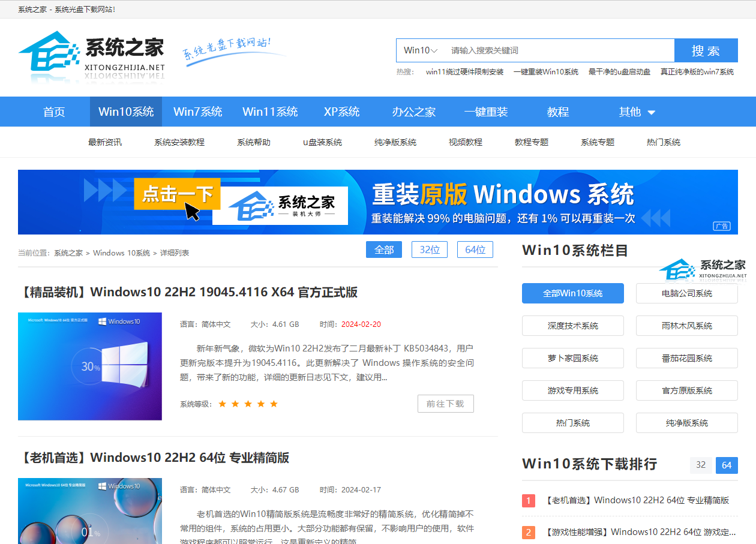The width and height of the screenshot is (756, 544).
Task: Click the red rank number 1 badge
Action: point(529,501)
